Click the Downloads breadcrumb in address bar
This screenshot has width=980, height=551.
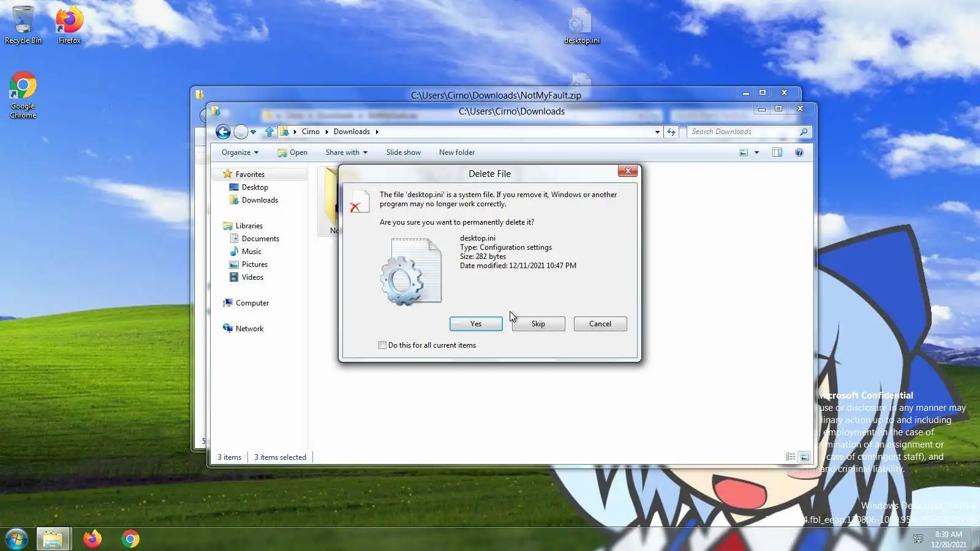[352, 132]
